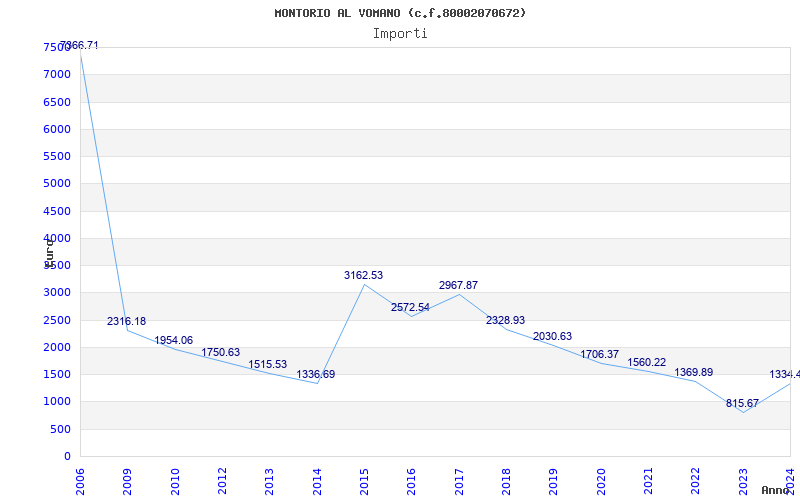Click the Anno axis label

[775, 490]
